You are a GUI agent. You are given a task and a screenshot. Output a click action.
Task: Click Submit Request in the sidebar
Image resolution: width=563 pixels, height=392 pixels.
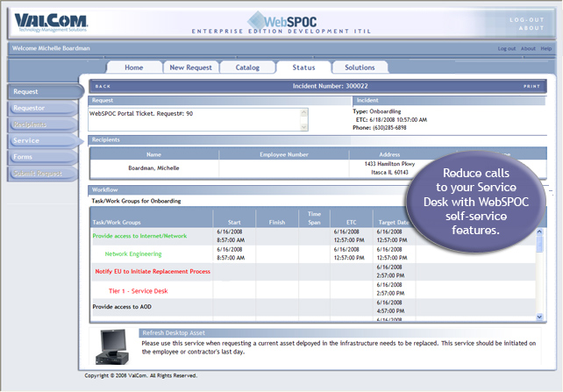tap(42, 174)
